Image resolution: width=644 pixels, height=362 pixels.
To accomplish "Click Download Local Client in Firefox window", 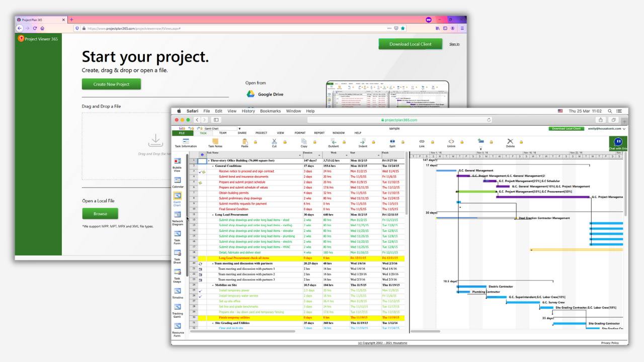I will pos(410,44).
